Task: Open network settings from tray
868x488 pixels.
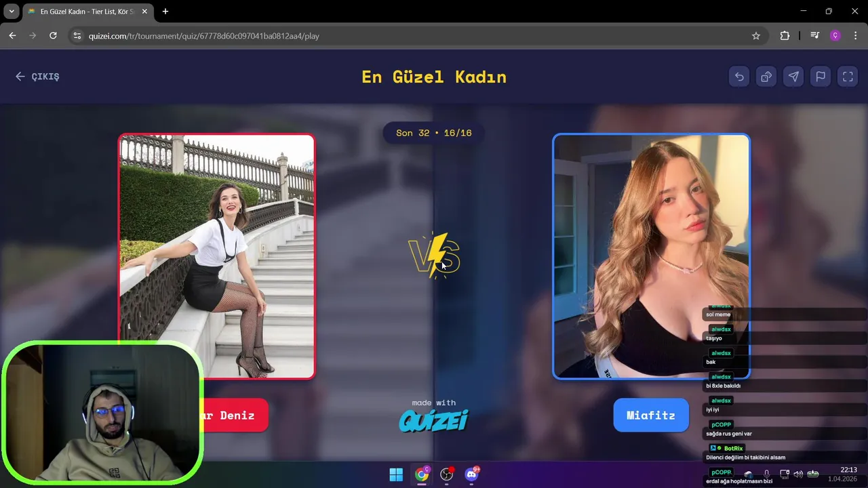Action: [x=785, y=474]
